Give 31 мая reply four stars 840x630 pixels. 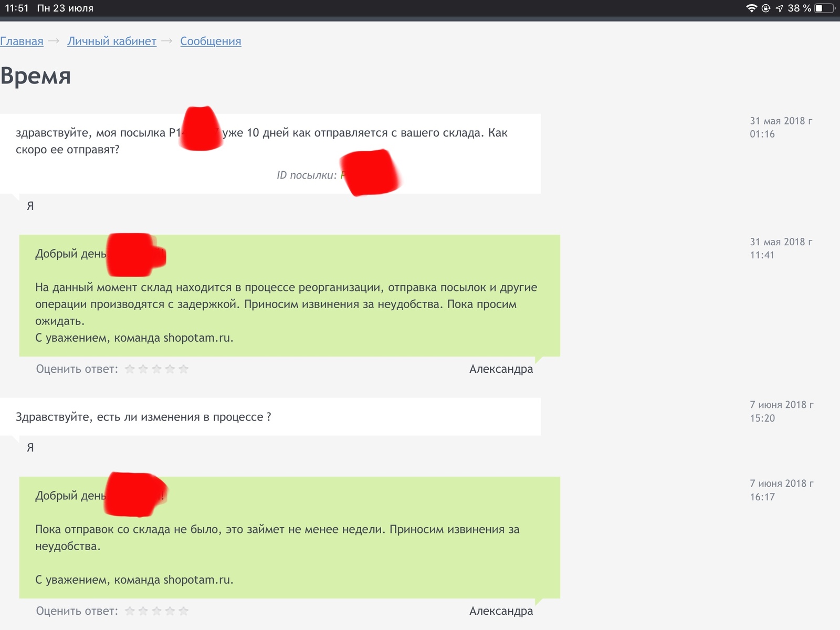(x=170, y=369)
